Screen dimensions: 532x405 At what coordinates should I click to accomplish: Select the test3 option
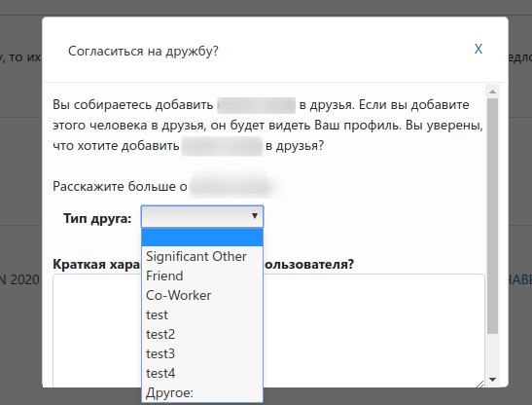(x=202, y=353)
